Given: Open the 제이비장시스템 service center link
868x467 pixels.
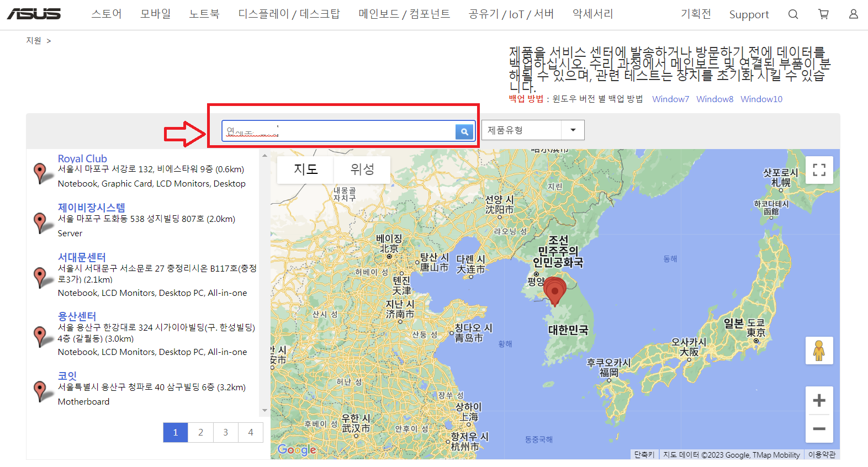Looking at the screenshot, I should point(92,208).
